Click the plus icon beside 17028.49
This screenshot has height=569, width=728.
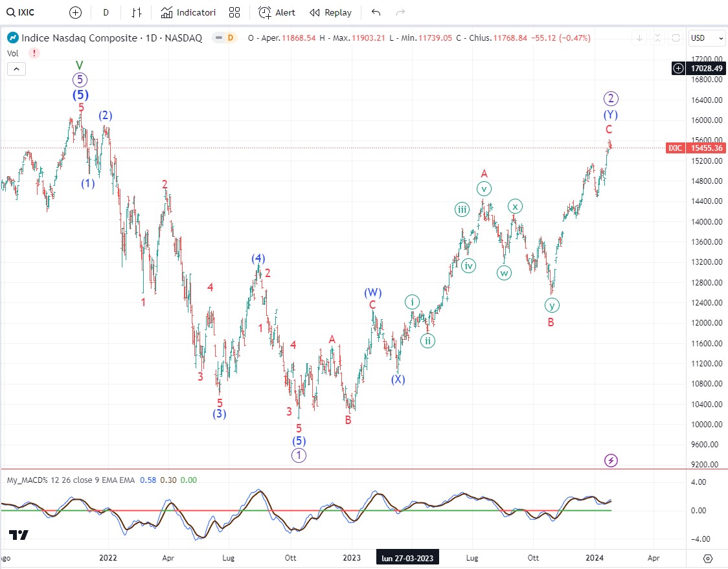pyautogui.click(x=678, y=69)
